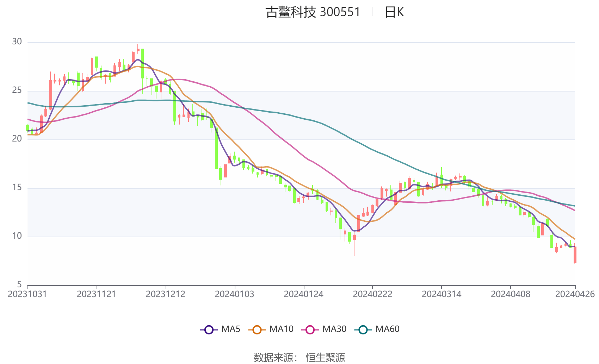Hide the MA5 line via its label
This screenshot has width=599, height=364.
click(231, 329)
